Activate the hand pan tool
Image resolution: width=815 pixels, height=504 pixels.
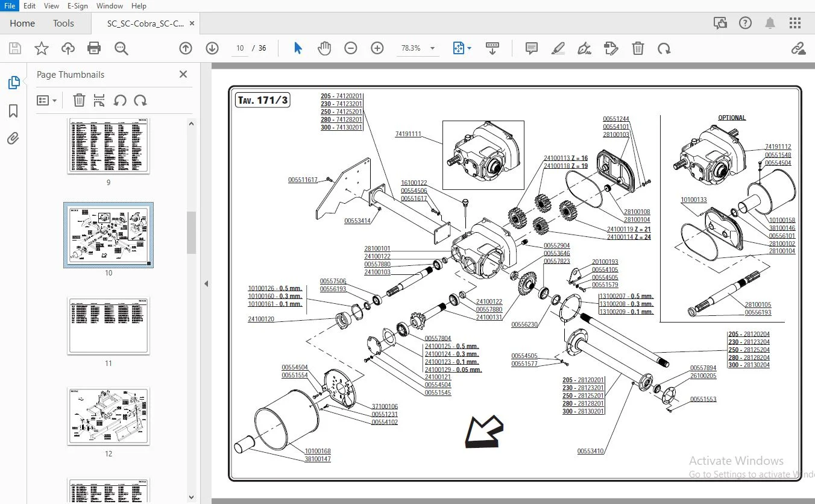324,48
